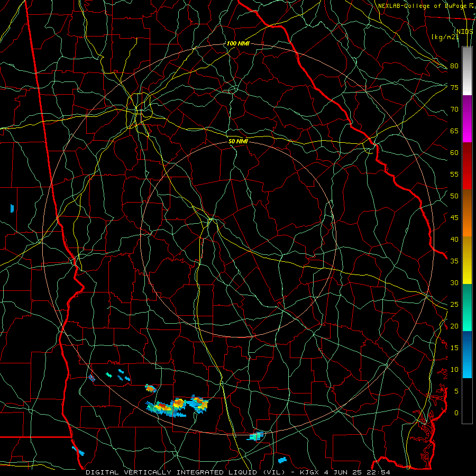Click the small orange cell northwest of main storm
Image resolution: width=476 pixels, height=476 pixels.
tap(151, 388)
